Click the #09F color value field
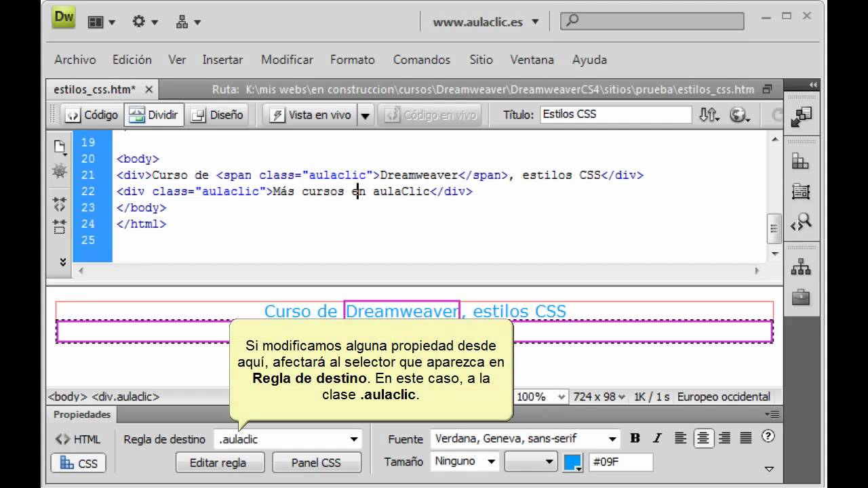 click(620, 462)
